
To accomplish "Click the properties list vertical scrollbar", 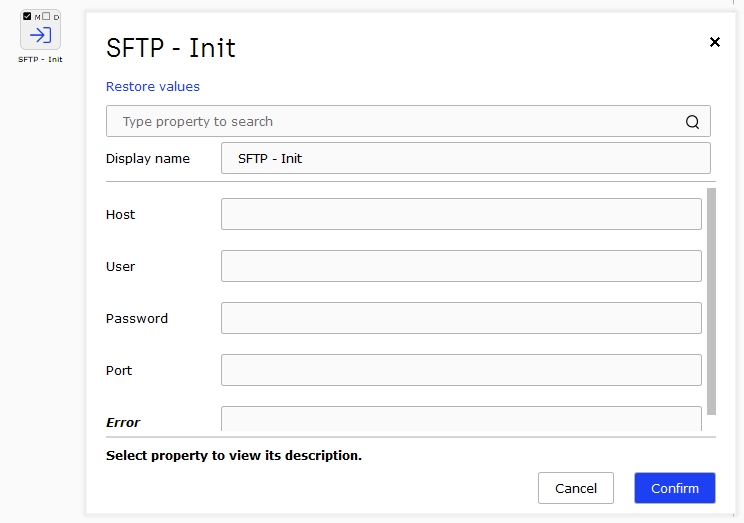I will tap(711, 301).
